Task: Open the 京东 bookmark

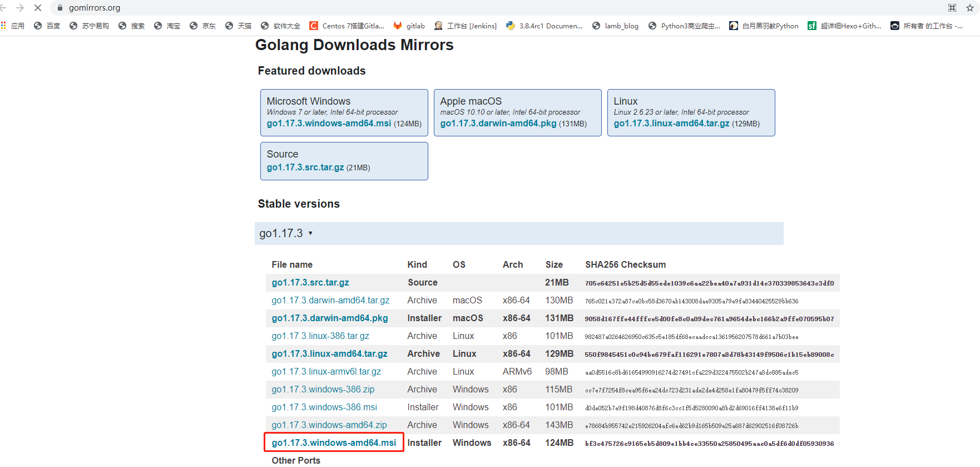Action: tap(202, 26)
